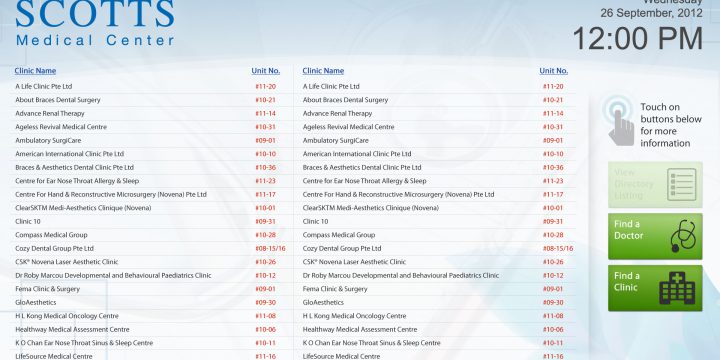Select 'H L Kong Medical Oncology Centre' right list
The image size is (720, 360).
point(354,316)
